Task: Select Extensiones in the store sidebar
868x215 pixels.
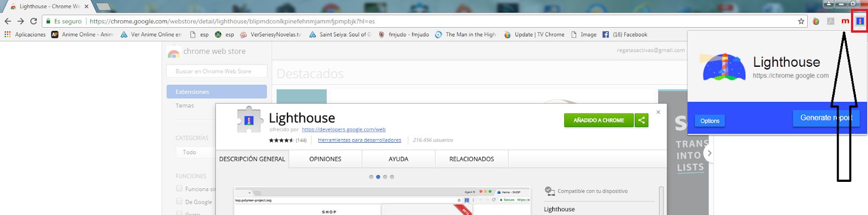Action: click(x=216, y=92)
